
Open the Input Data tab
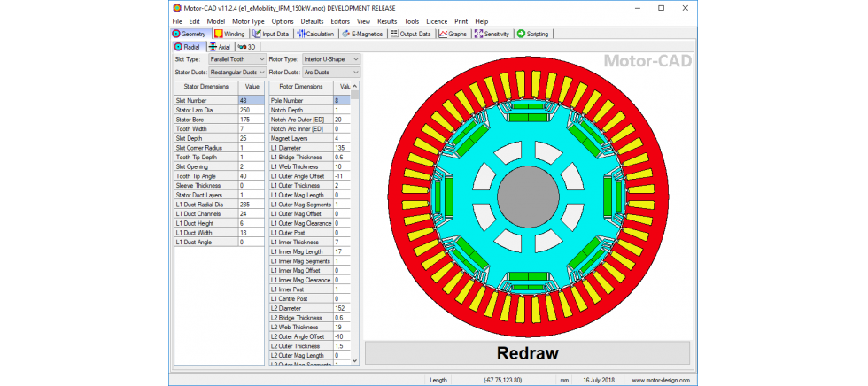click(x=271, y=34)
